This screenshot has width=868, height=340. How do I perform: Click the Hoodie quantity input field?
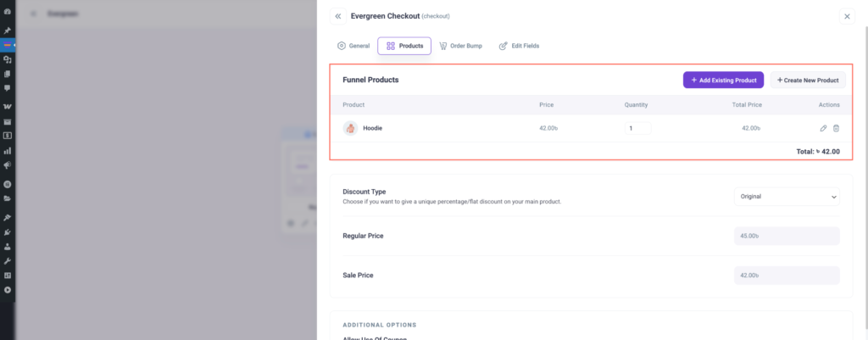(x=637, y=129)
